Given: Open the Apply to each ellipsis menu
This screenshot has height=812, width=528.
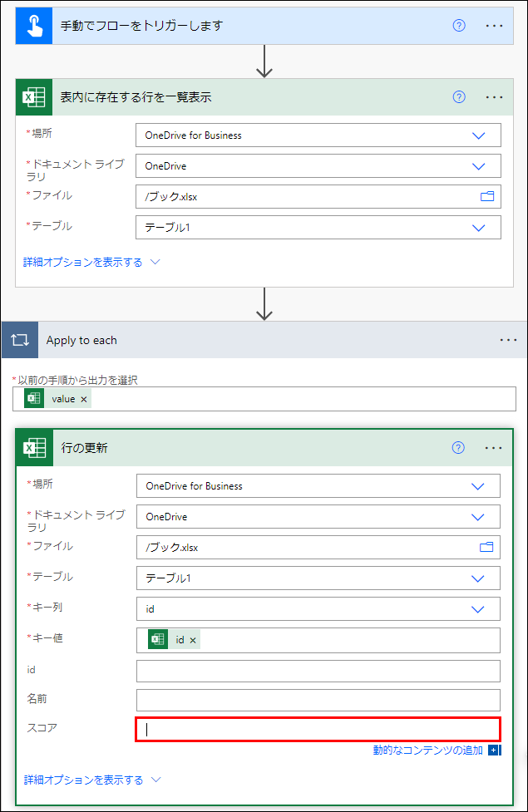Looking at the screenshot, I should click(x=508, y=340).
